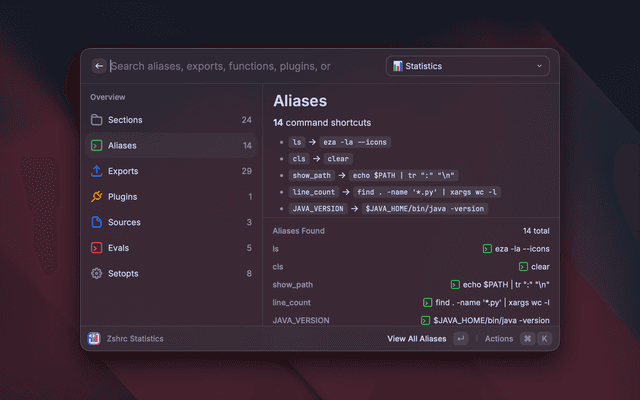The image size is (640, 400).
Task: Click the Evals red terminal icon
Action: 96,248
